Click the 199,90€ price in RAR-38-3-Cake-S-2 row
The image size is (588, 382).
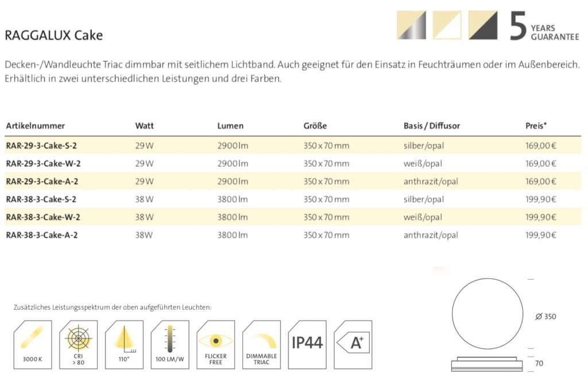[541, 199]
